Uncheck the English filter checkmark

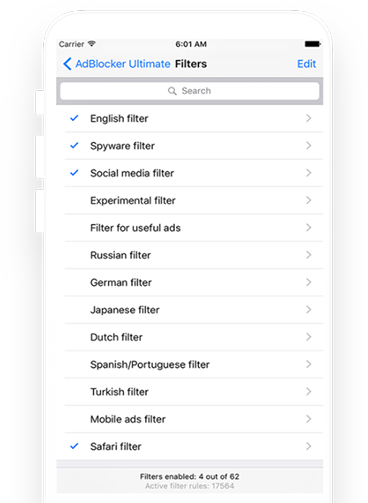point(74,118)
